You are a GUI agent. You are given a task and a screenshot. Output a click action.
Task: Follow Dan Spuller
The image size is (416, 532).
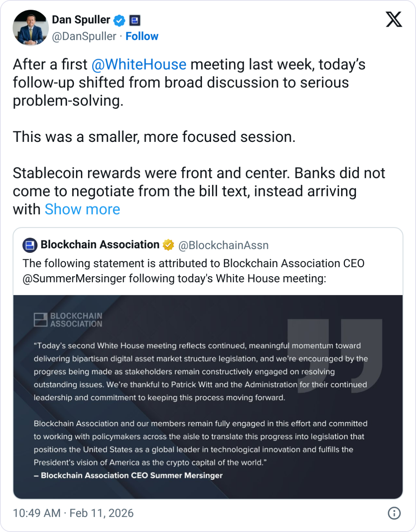pos(142,36)
